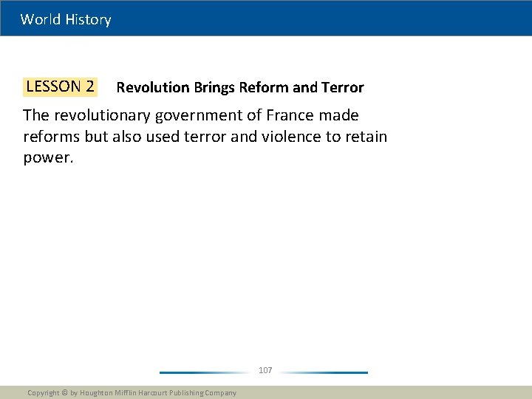This screenshot has width=532, height=399.
Task: Click the line 'reforms but also used terror and violence'
Action: click(172, 137)
